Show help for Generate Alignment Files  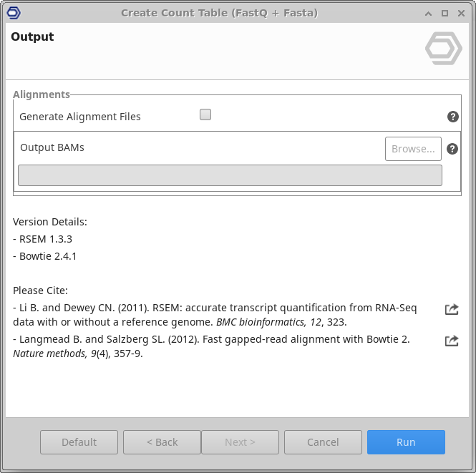click(x=452, y=117)
